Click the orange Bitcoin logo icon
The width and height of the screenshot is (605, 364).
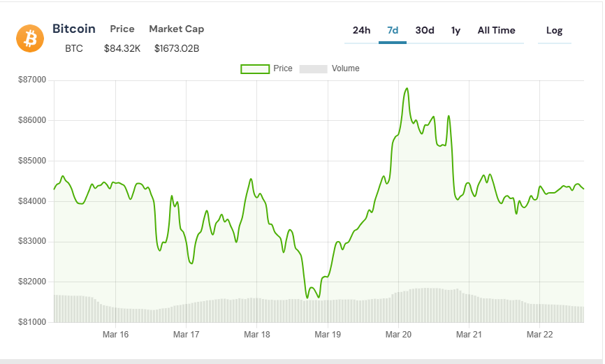(30, 38)
